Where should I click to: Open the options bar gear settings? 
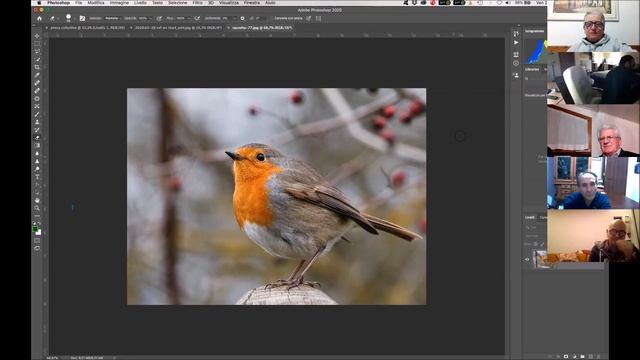(x=242, y=18)
